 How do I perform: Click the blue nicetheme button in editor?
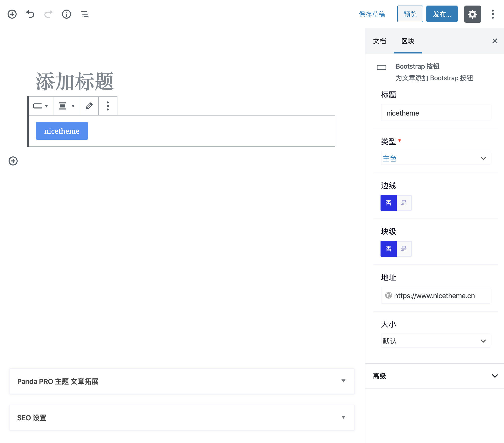(62, 131)
